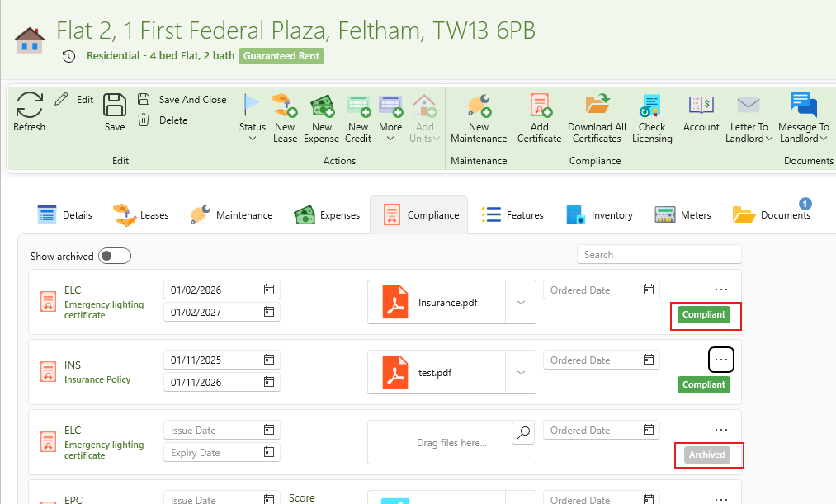The width and height of the screenshot is (836, 504).
Task: Click the certificates Search field
Action: [x=659, y=255]
